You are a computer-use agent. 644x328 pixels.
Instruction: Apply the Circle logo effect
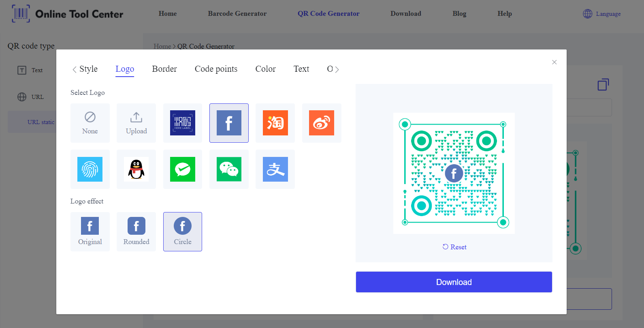(x=183, y=232)
